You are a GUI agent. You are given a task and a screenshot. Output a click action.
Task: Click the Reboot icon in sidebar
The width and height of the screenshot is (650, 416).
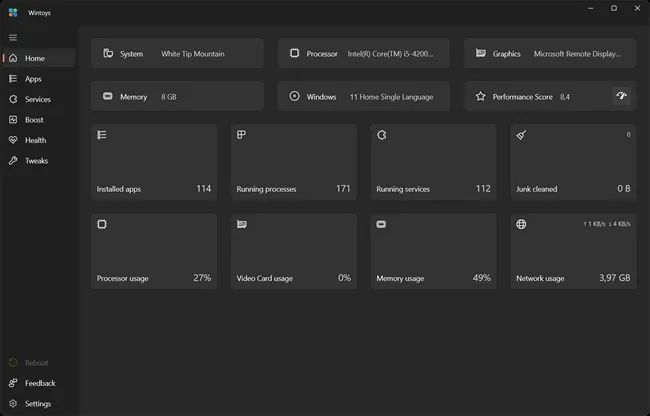pos(13,363)
